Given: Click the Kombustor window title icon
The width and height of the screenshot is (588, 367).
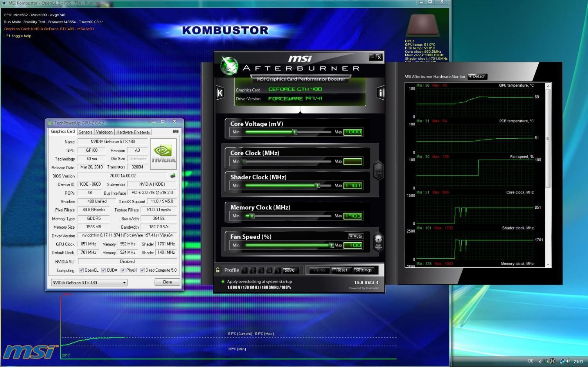Looking at the screenshot, I should point(4,3).
